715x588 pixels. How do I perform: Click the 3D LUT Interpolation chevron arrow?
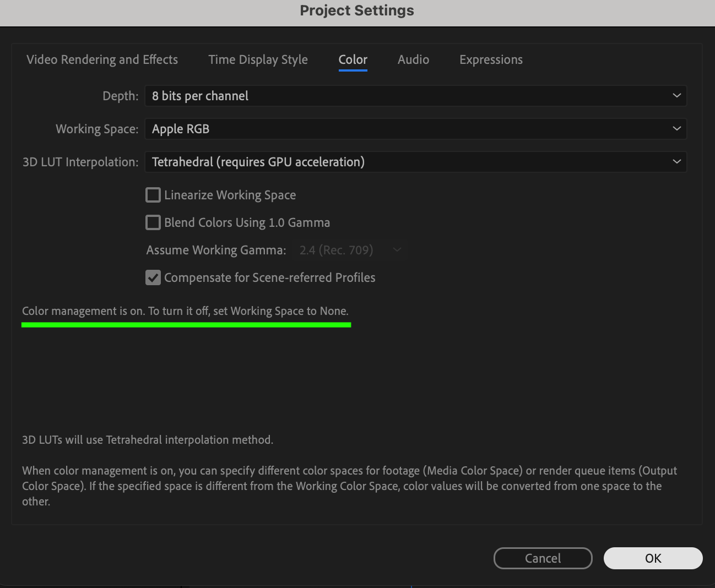point(676,162)
